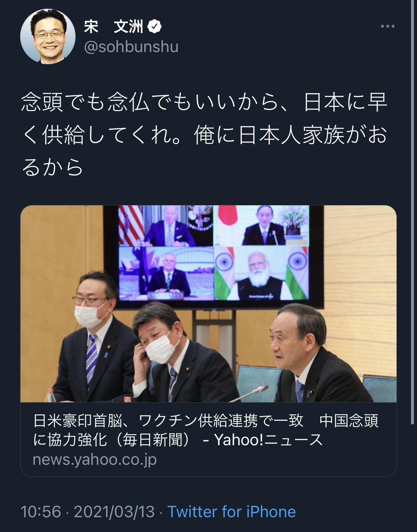The height and width of the screenshot is (532, 417).
Task: Open the Yahoo news card photo
Action: pos(208,303)
